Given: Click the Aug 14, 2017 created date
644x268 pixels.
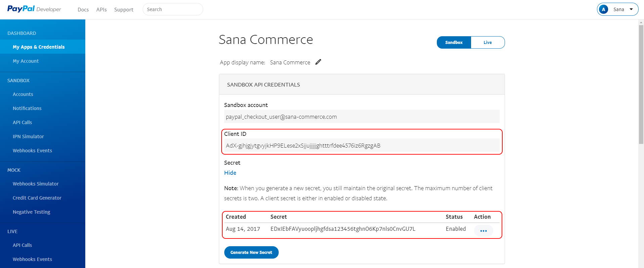Looking at the screenshot, I should coord(243,229).
